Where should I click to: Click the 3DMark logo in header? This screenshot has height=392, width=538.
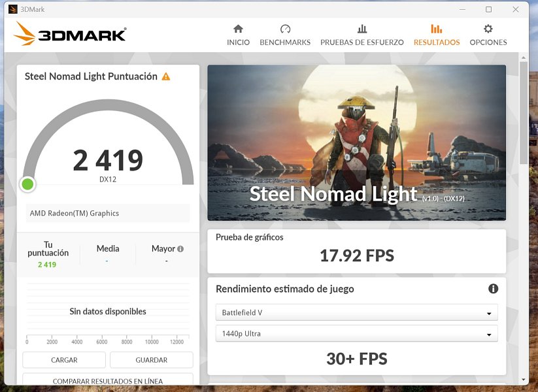(x=70, y=33)
